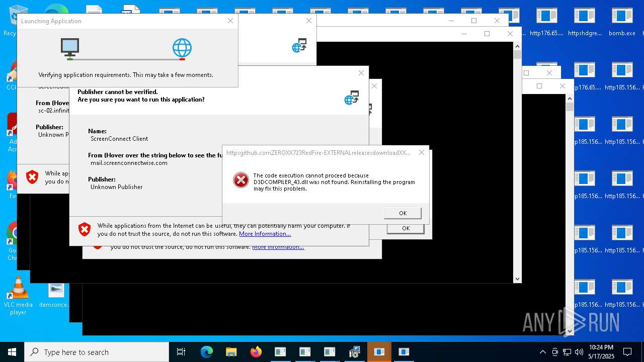Click the highlighted orange taskbar app
The height and width of the screenshot is (362, 644).
[x=379, y=352]
